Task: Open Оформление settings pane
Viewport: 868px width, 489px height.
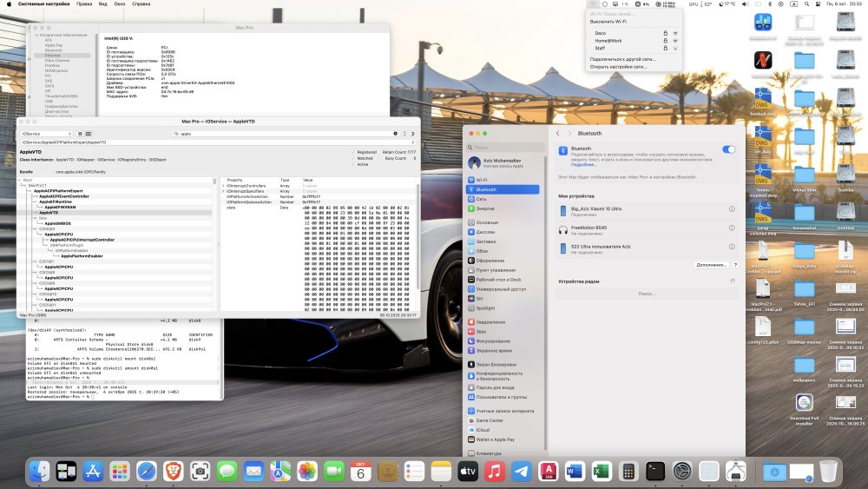Action: tap(503, 261)
